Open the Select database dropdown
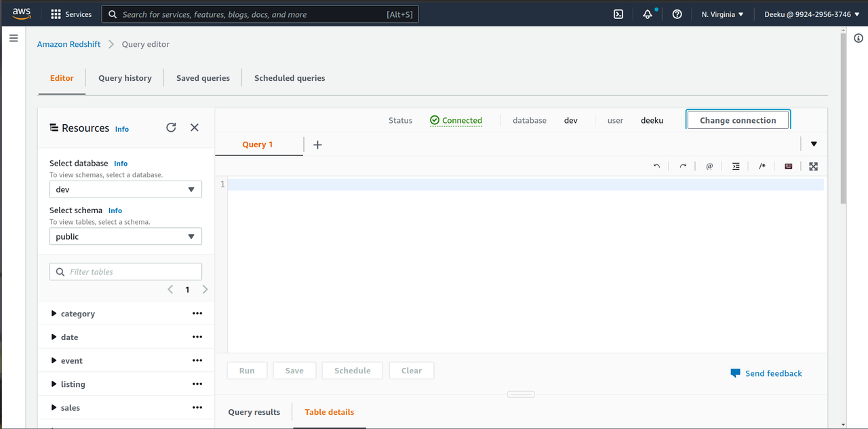 [x=125, y=189]
